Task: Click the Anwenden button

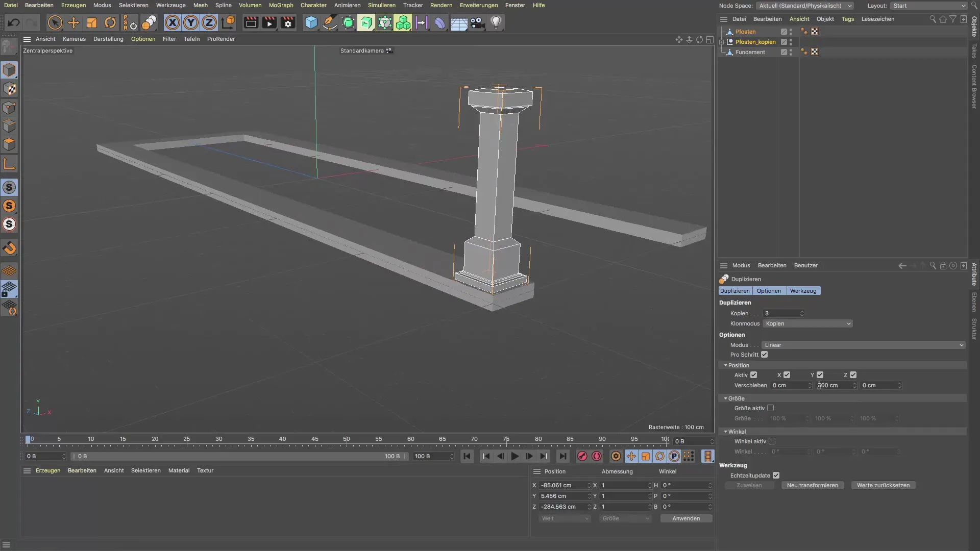Action: pyautogui.click(x=686, y=518)
